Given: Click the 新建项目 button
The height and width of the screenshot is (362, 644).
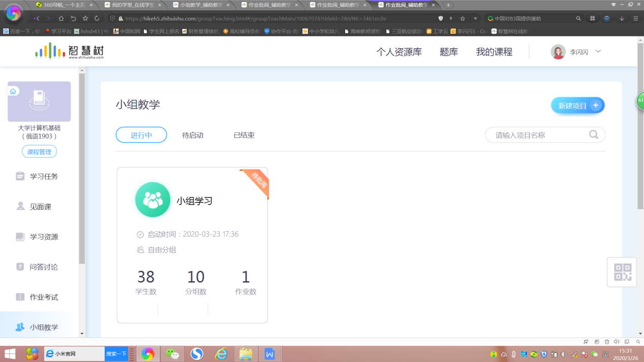Looking at the screenshot, I should pyautogui.click(x=577, y=106).
